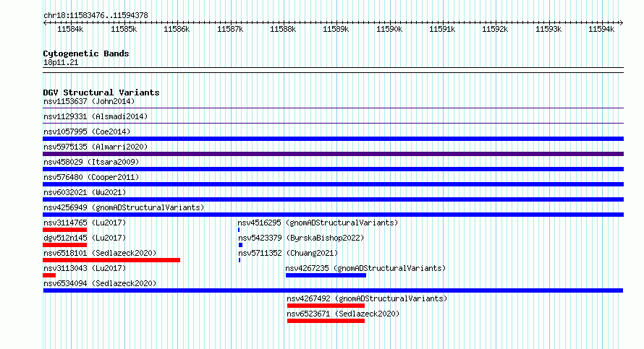Image resolution: width=644 pixels, height=349 pixels.
Task: Click the 11594k ruler tick label
Action: (601, 29)
